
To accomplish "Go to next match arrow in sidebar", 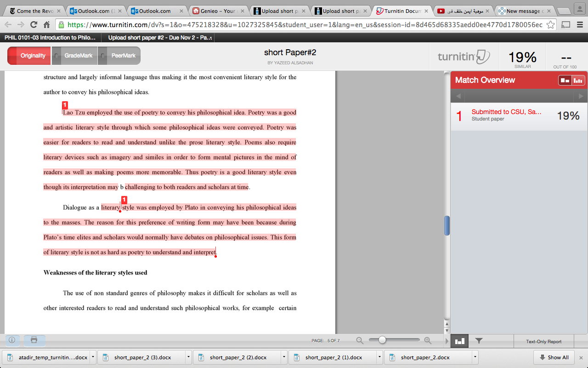I will pos(581,96).
